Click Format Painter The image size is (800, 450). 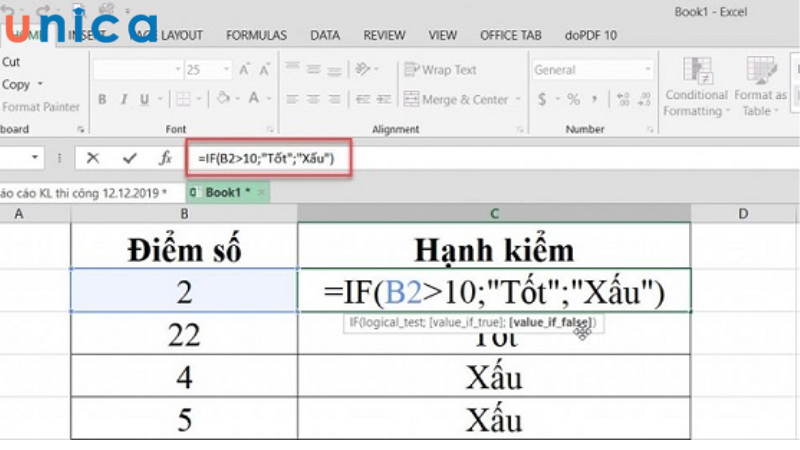[x=41, y=107]
